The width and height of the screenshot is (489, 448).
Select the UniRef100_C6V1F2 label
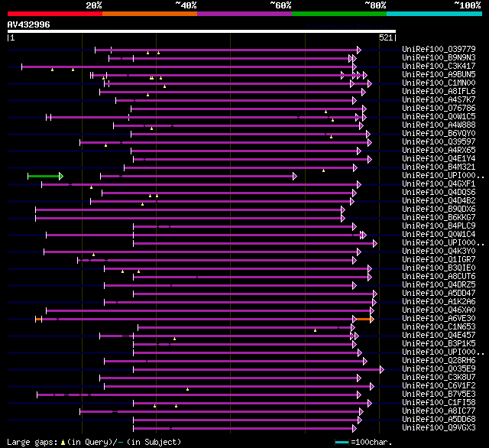click(x=439, y=386)
